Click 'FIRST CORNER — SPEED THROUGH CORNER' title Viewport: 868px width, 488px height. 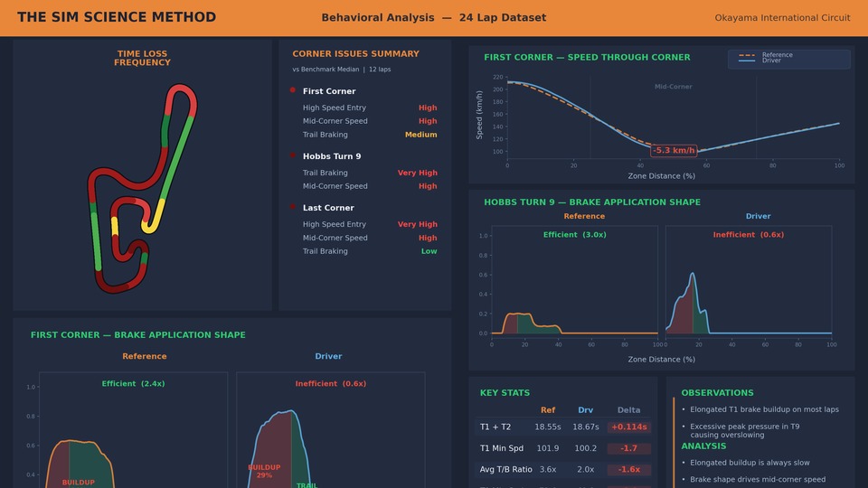click(x=587, y=57)
